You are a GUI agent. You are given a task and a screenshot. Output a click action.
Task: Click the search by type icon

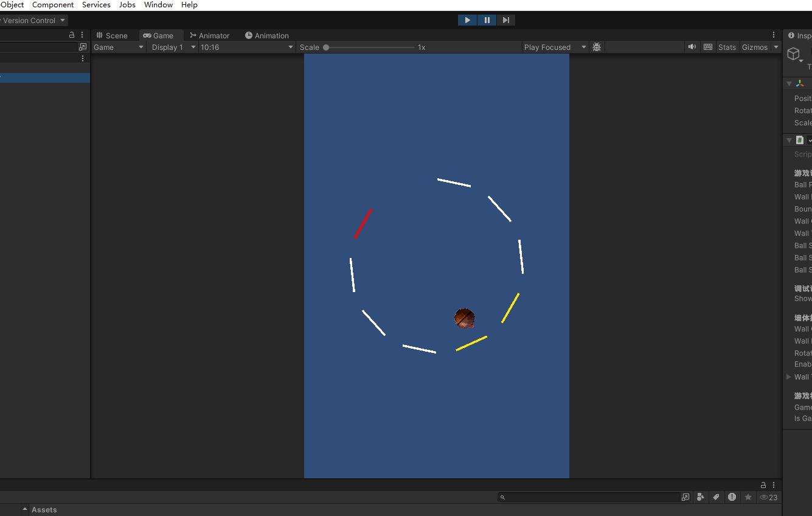point(701,497)
